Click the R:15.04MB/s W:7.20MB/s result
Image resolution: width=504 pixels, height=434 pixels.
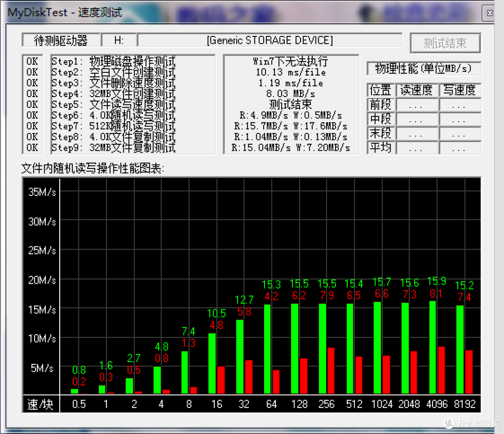point(291,147)
